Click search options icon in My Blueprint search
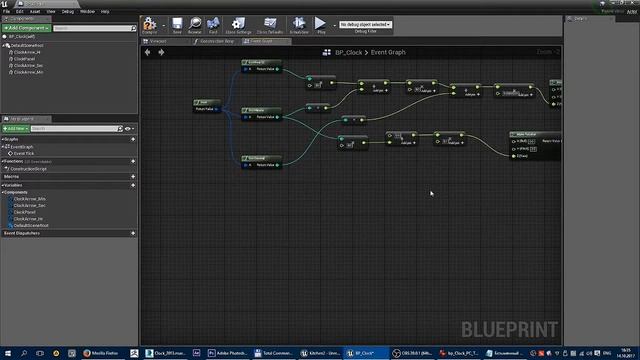 tap(120, 129)
